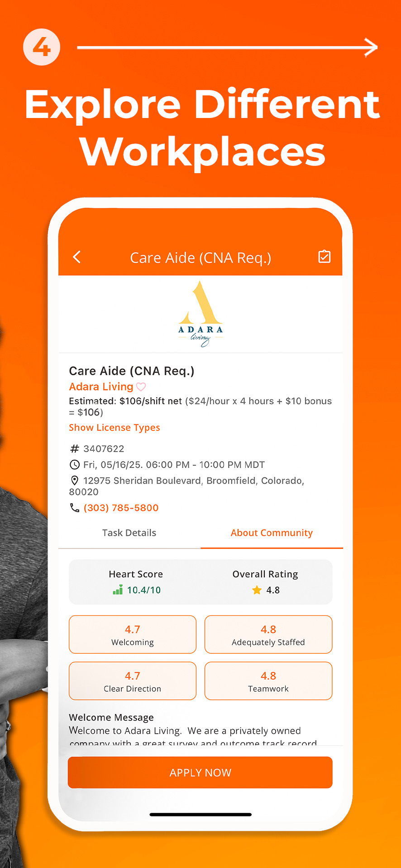This screenshot has height=868, width=401.
Task: Tap the location pin icon
Action: [x=75, y=481]
